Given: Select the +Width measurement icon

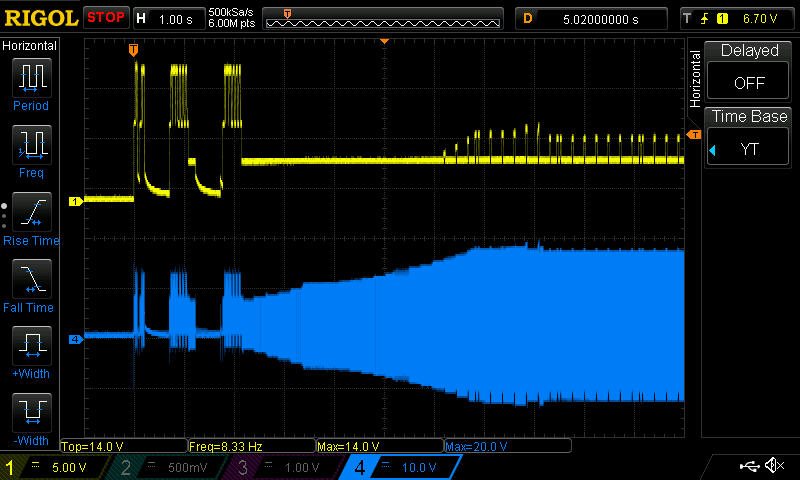Looking at the screenshot, I should (32, 345).
